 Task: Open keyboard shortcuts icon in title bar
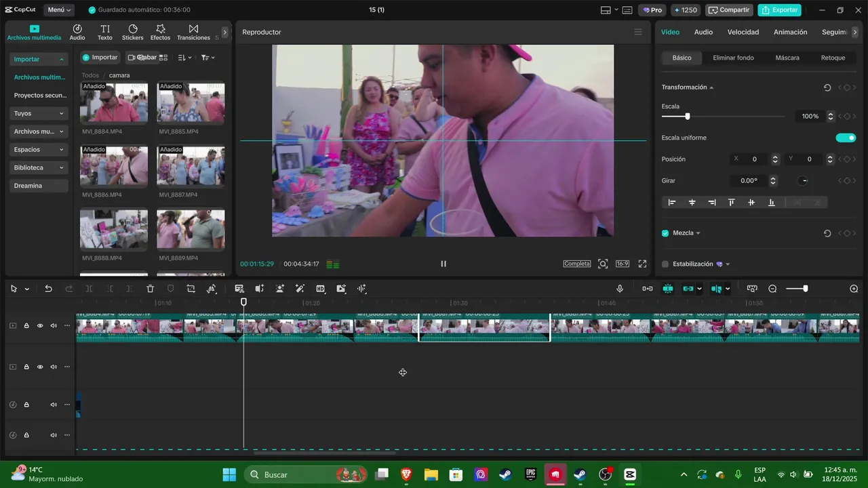(627, 10)
